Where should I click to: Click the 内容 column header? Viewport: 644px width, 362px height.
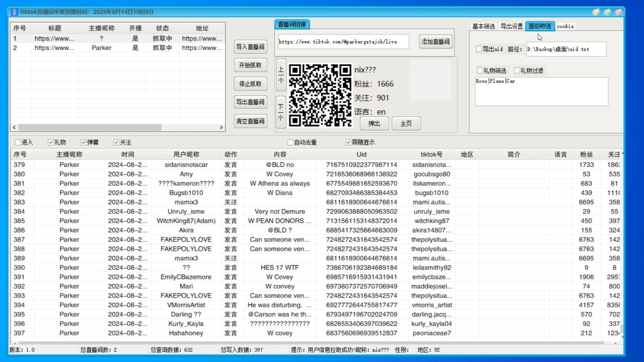[280, 154]
